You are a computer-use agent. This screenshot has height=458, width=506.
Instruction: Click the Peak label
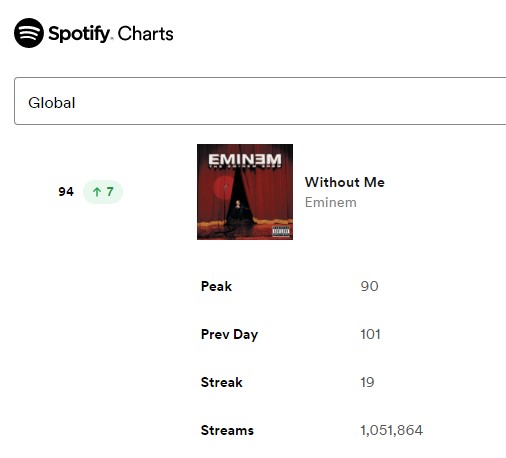(x=216, y=286)
